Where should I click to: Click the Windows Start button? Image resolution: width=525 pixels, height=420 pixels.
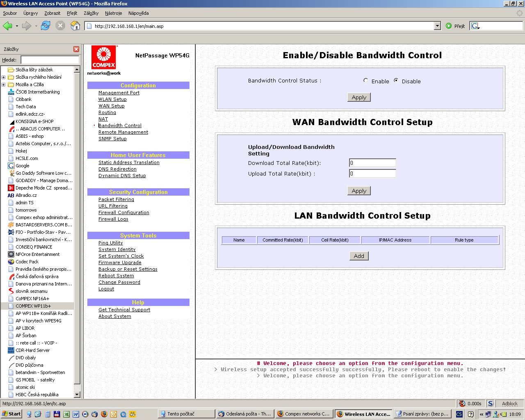11,414
